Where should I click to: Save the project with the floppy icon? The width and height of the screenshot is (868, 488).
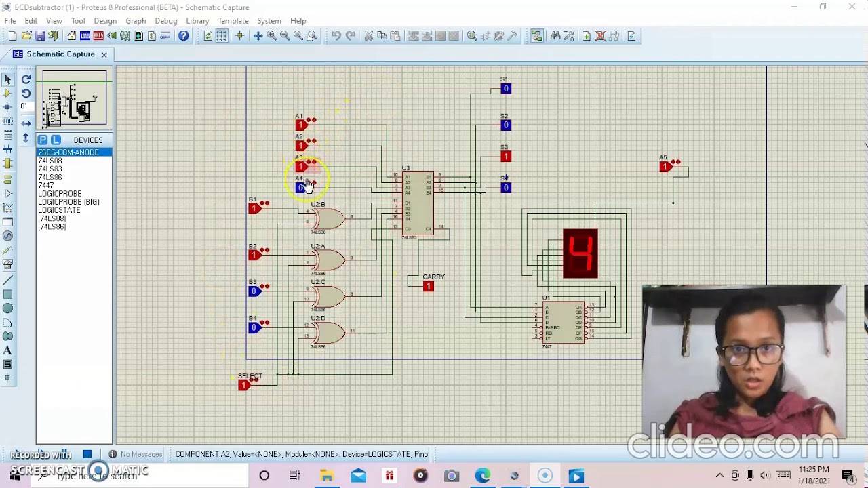pos(40,36)
